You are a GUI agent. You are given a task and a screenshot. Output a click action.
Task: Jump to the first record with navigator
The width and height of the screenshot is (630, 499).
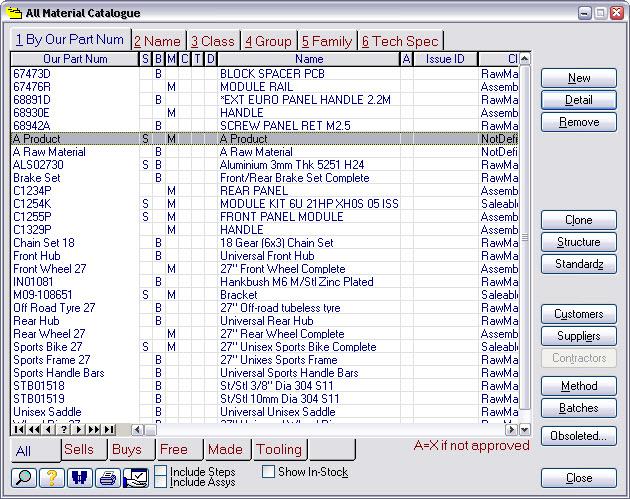18,429
